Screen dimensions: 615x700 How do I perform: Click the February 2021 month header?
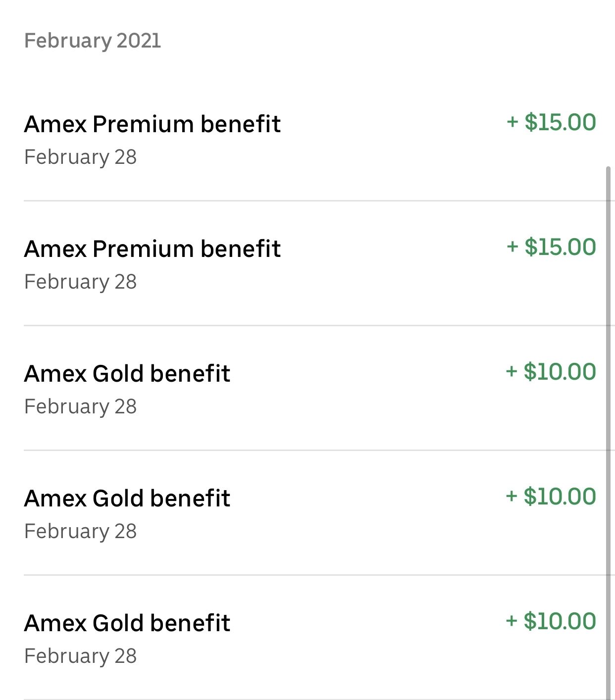(93, 41)
